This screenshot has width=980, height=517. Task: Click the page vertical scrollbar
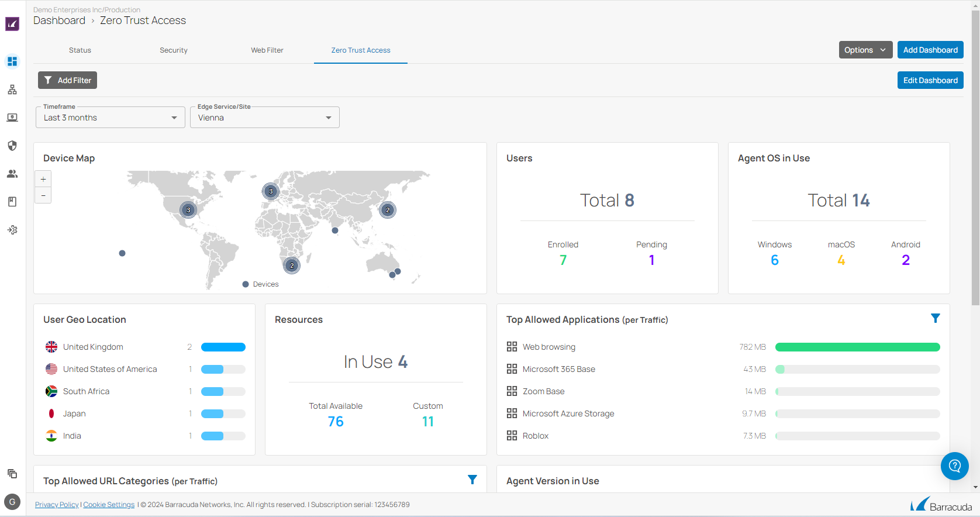975,158
